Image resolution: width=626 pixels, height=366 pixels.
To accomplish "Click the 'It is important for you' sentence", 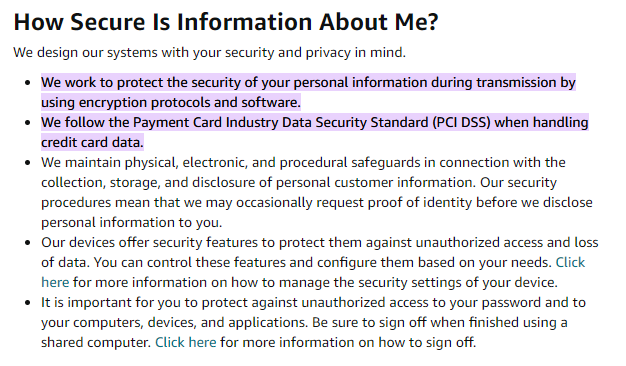I will [x=313, y=303].
